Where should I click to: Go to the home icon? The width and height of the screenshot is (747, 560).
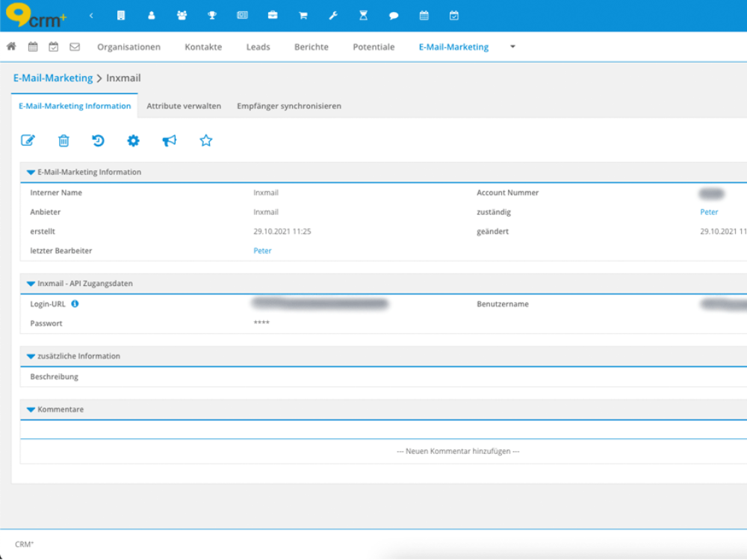point(11,46)
